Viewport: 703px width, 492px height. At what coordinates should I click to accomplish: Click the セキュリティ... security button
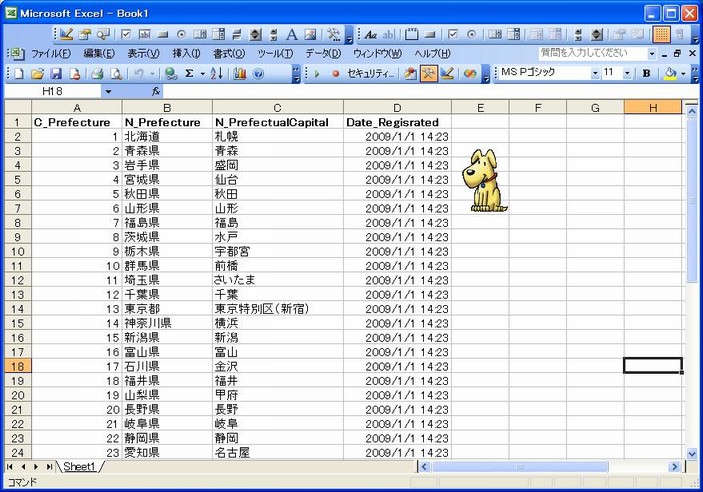pos(370,74)
